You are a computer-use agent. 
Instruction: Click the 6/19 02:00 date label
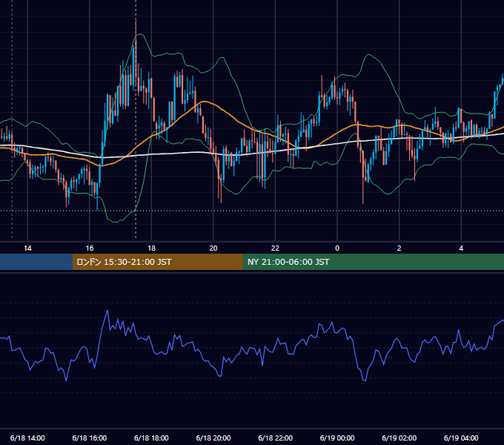(399, 438)
